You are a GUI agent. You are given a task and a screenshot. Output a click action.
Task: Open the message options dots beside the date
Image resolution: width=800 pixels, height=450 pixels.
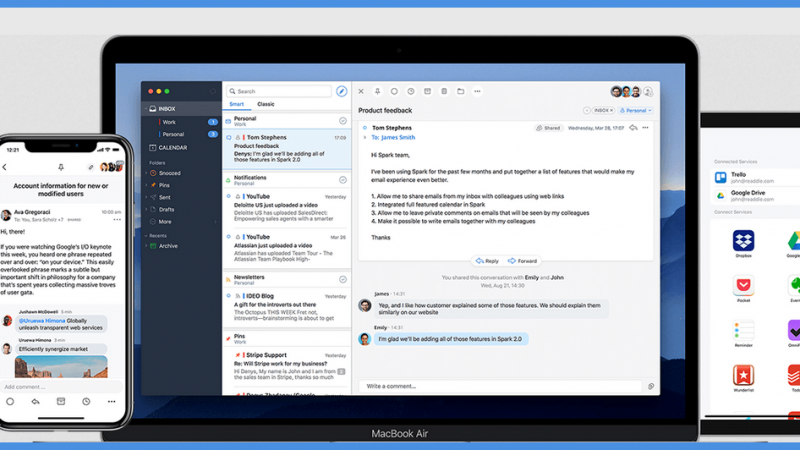645,128
